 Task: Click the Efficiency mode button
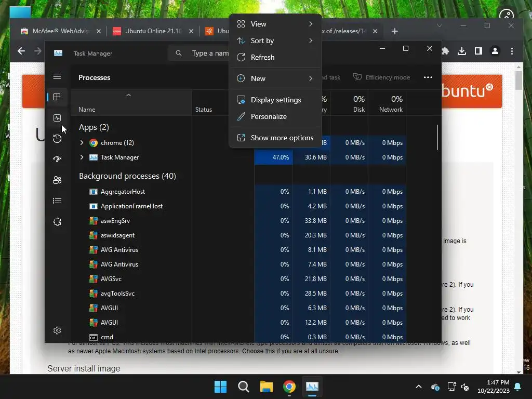[x=381, y=77]
